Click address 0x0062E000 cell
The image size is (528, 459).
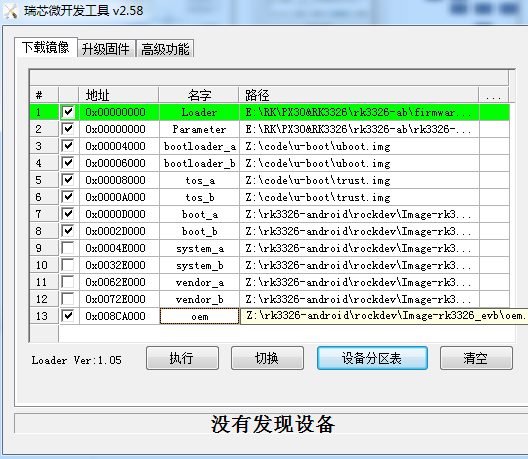coord(119,282)
